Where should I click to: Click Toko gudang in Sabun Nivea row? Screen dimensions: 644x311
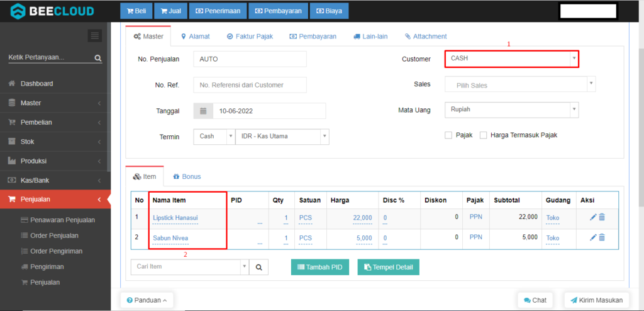(553, 238)
